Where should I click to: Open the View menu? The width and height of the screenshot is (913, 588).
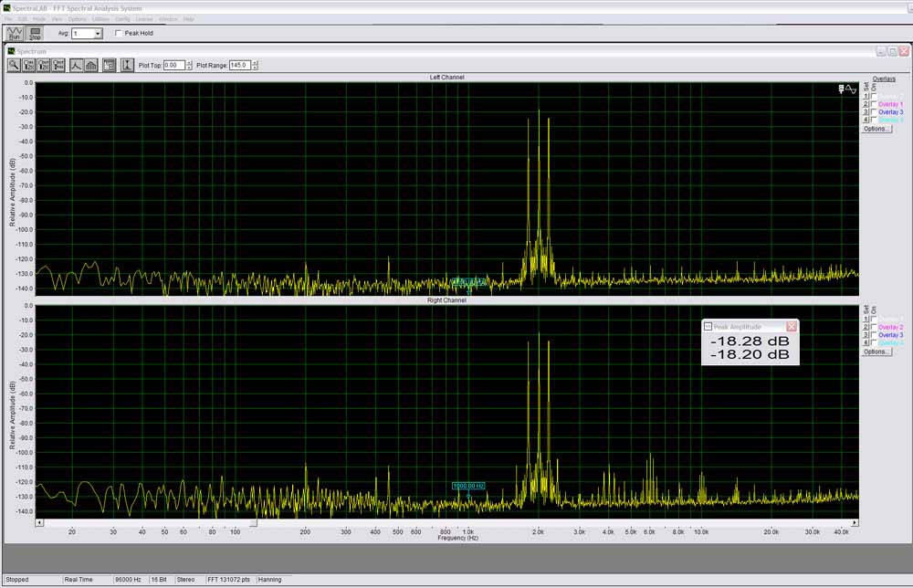tap(57, 19)
